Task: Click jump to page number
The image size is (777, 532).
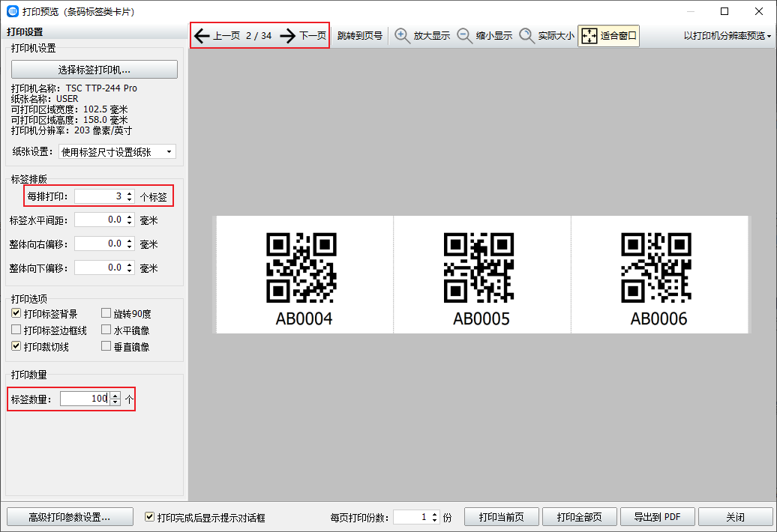Action: pos(359,35)
